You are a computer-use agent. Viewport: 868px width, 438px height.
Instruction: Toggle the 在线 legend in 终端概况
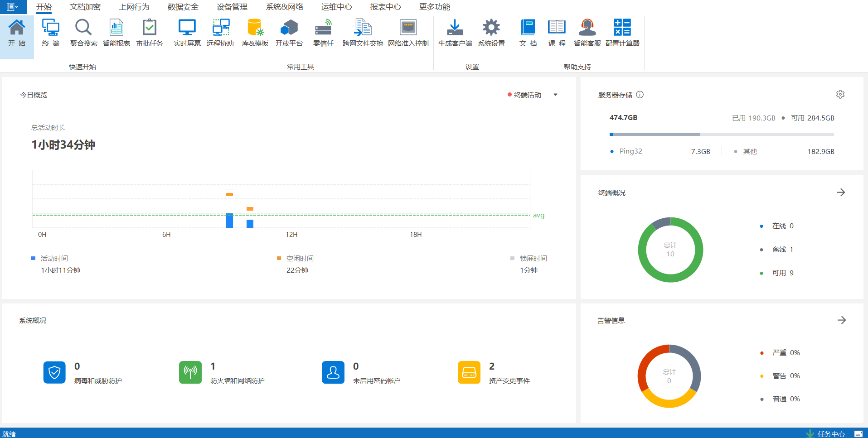(x=779, y=226)
